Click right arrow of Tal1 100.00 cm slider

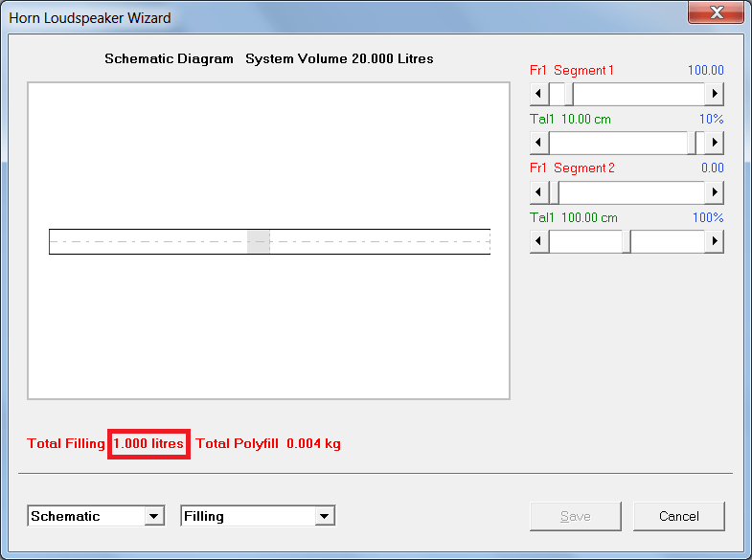pyautogui.click(x=714, y=241)
